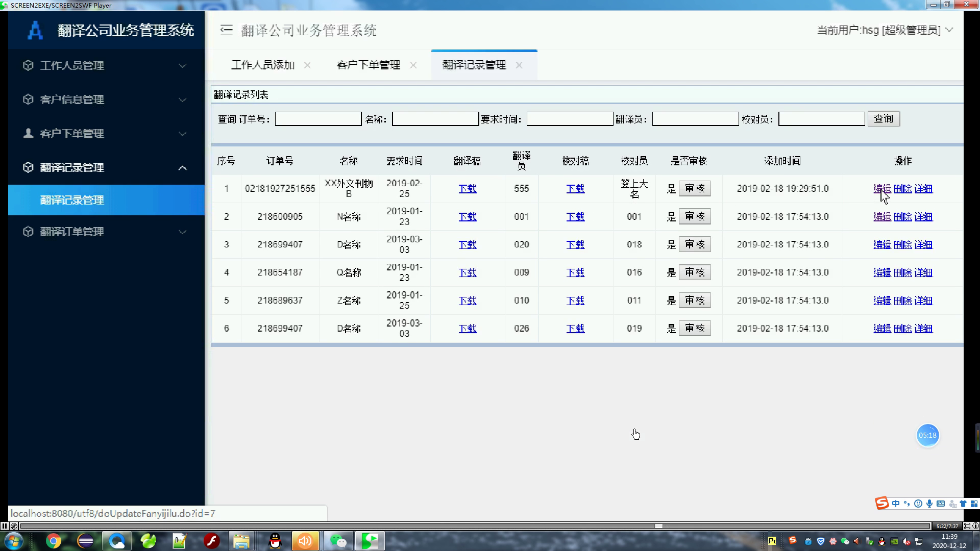Open Sogou skin shirt icon
The image size is (980, 551).
click(963, 504)
